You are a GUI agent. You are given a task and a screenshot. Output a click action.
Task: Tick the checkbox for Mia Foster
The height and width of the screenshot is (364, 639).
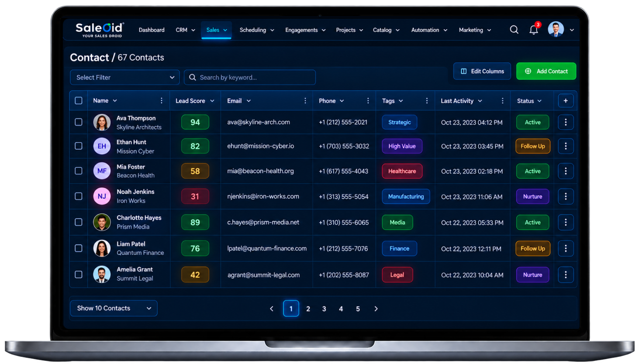click(79, 171)
